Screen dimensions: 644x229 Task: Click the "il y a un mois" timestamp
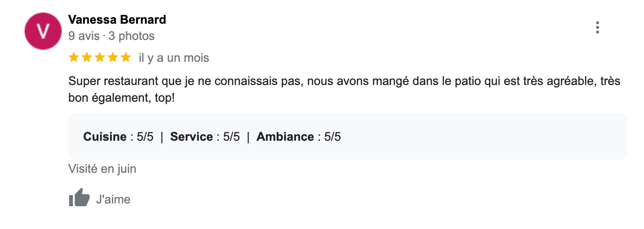174,58
